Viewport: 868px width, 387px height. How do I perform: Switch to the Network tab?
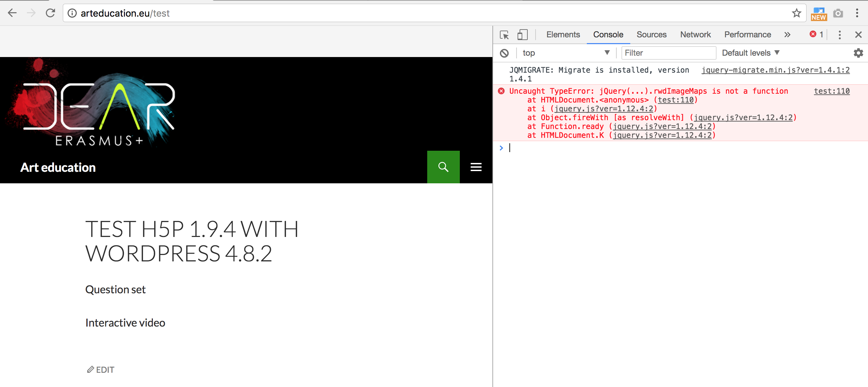pyautogui.click(x=695, y=35)
